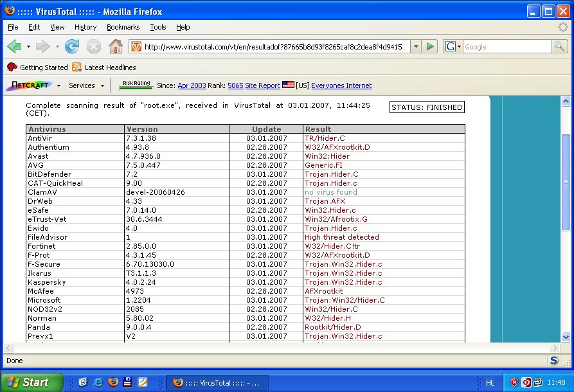Screen dimensions: 574x392
Task: Open the History menu
Action: pos(85,27)
